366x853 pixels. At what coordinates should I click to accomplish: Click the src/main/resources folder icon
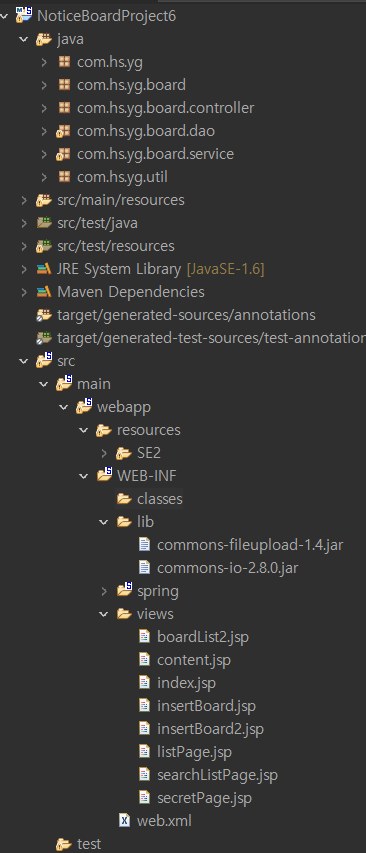[44, 200]
